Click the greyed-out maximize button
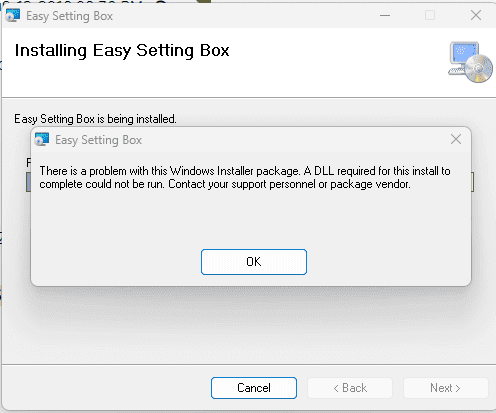 coord(430,15)
